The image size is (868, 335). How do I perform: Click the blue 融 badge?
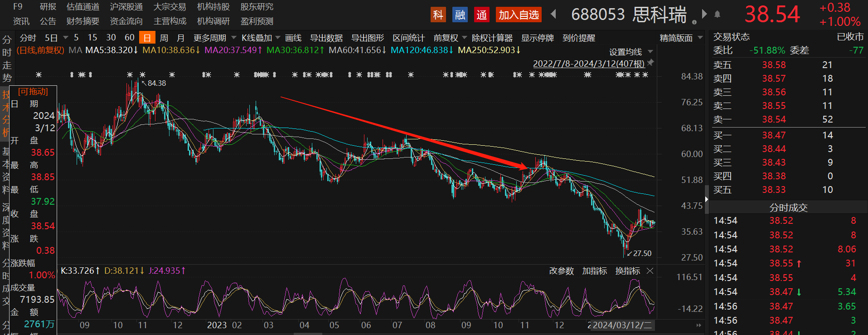pos(460,15)
